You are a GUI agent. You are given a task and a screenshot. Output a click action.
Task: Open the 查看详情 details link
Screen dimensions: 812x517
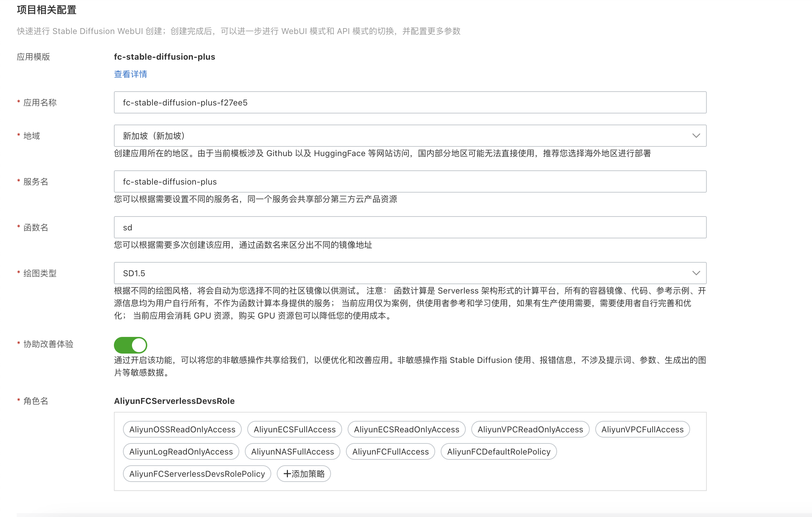tap(130, 74)
